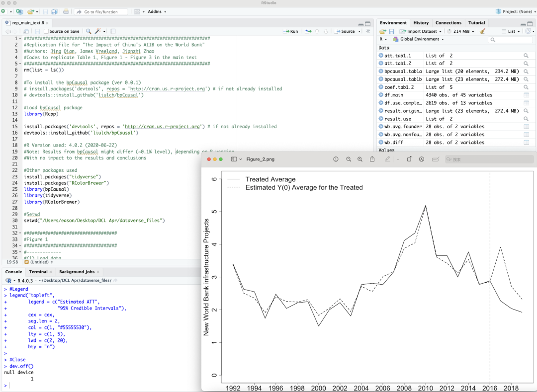Open the Background Jobs tab
Screen dimensions: 537x392
click(x=77, y=272)
